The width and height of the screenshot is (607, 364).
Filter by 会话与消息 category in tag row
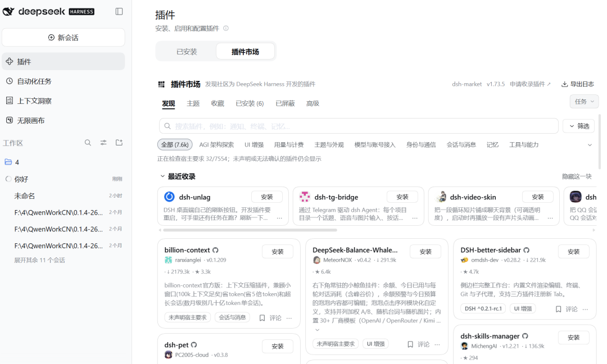point(461,145)
